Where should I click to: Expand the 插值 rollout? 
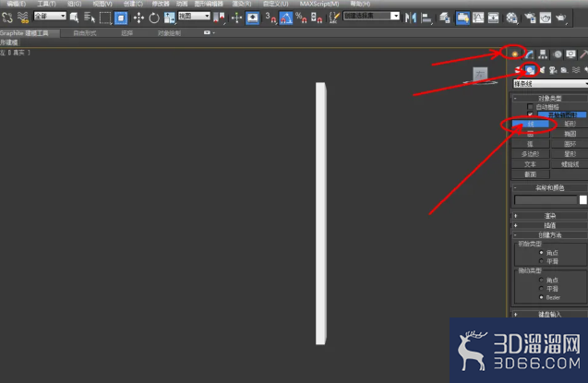550,225
